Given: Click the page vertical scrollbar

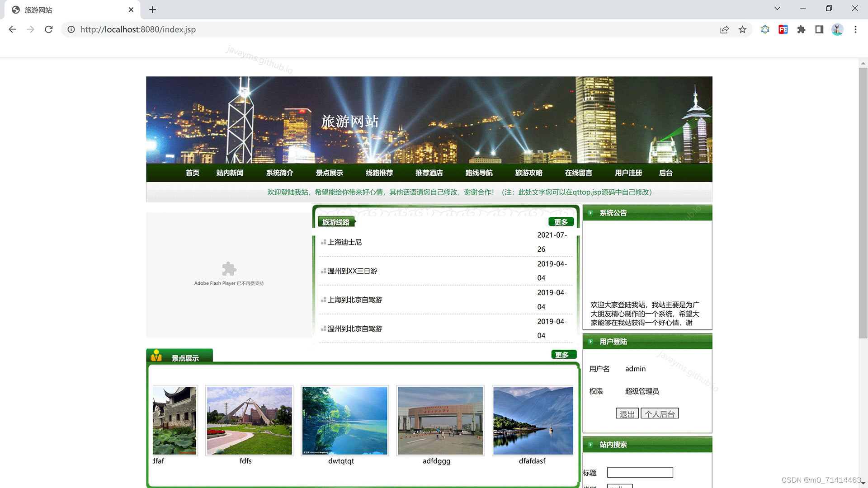Looking at the screenshot, I should (x=863, y=203).
